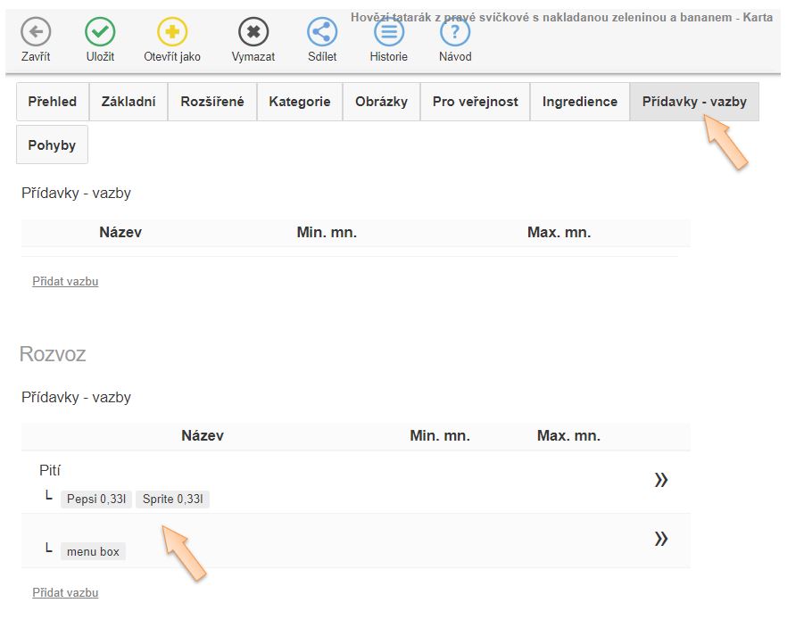812x644 pixels.
Task: Open the Pohyby tab
Action: tap(52, 145)
